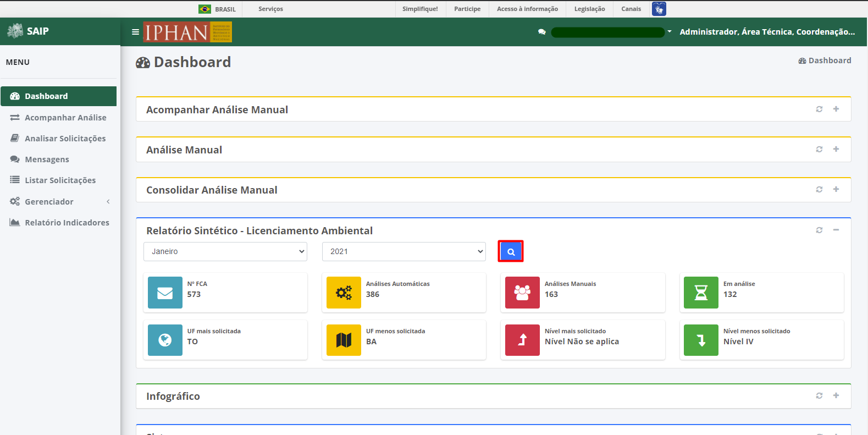
Task: Open the Simplifique! link
Action: [x=420, y=9]
